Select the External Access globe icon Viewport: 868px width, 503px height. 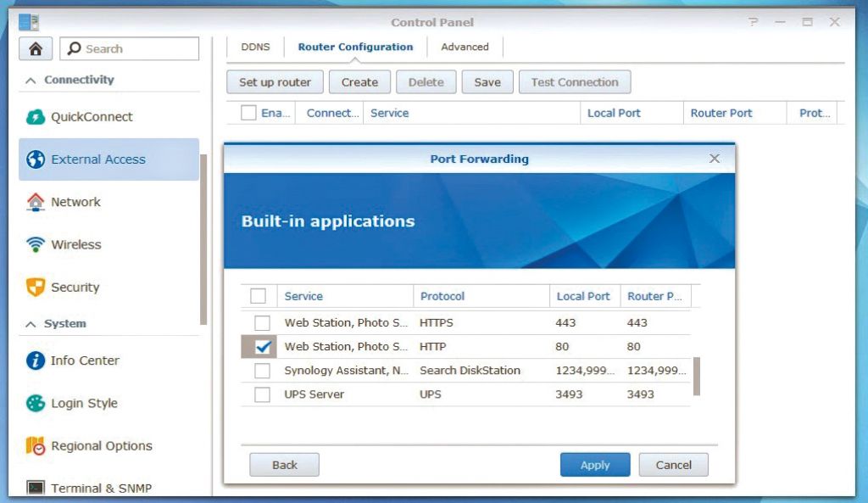(36, 159)
